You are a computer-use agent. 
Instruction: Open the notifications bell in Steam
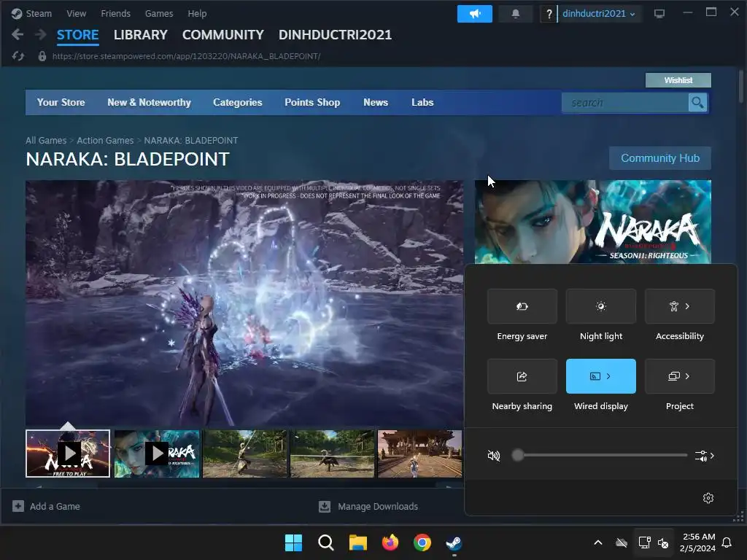tap(516, 14)
